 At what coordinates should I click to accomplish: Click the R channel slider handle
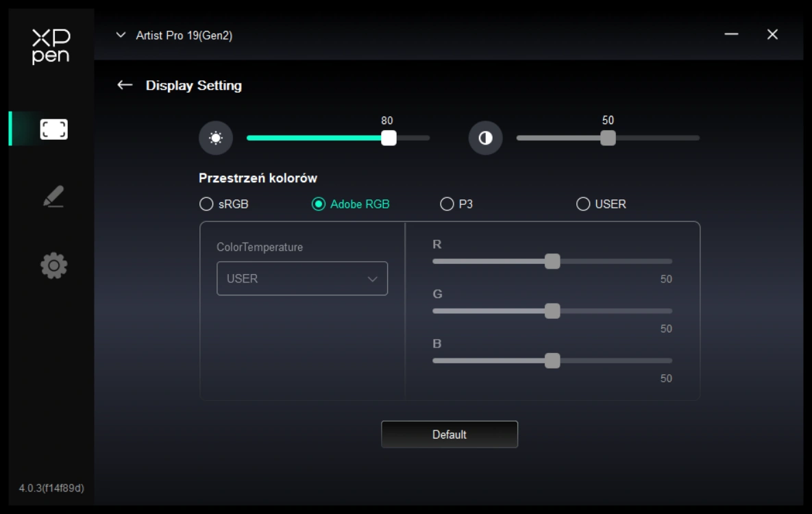coord(552,261)
